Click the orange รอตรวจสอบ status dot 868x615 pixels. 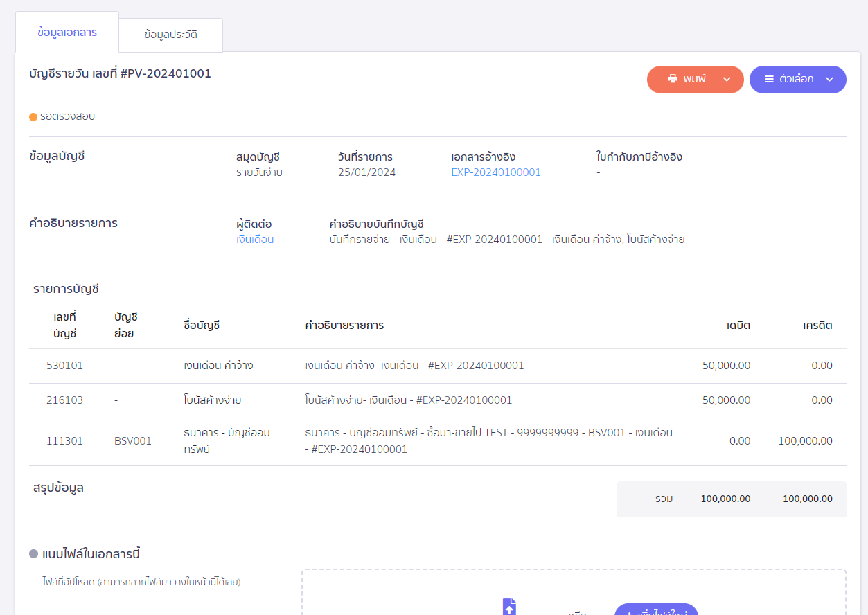click(33, 117)
